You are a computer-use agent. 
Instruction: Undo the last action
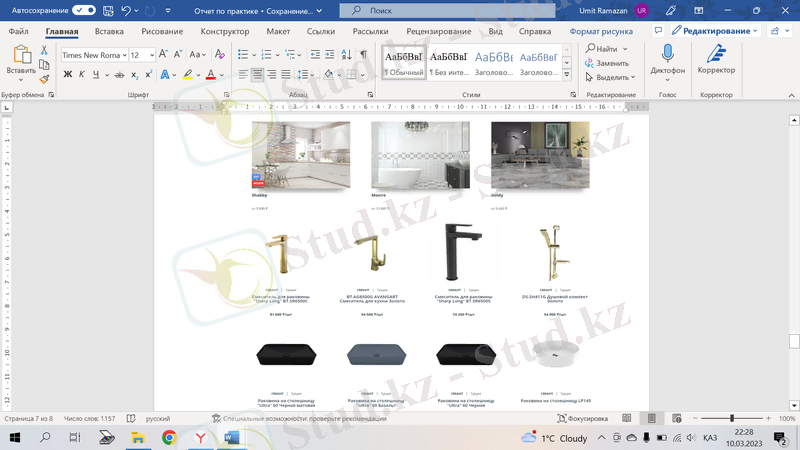tap(126, 10)
